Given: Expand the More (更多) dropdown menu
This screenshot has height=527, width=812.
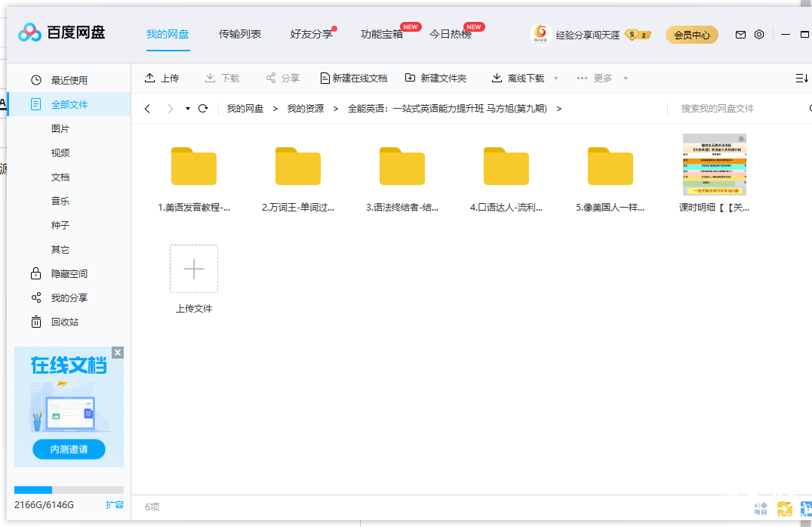Looking at the screenshot, I should coord(601,78).
